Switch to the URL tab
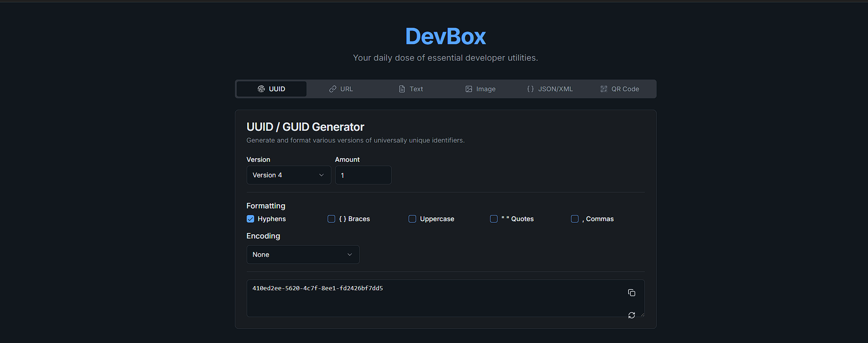The height and width of the screenshot is (343, 868). [341, 89]
